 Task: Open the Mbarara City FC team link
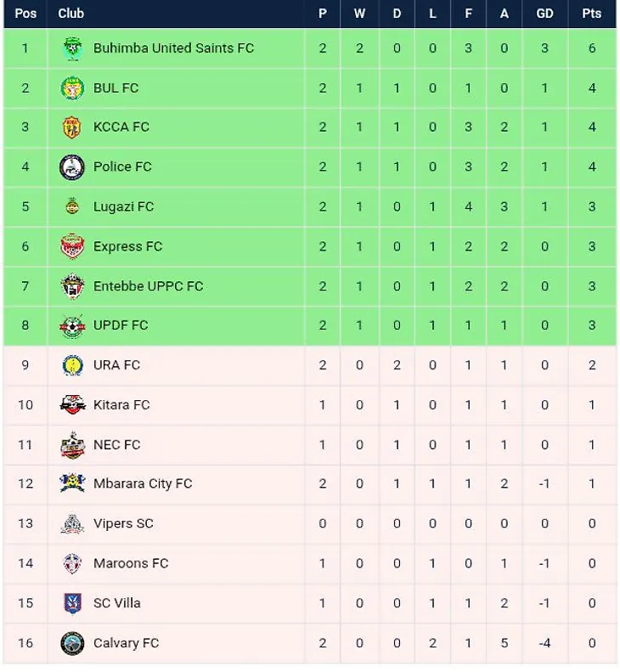(143, 484)
